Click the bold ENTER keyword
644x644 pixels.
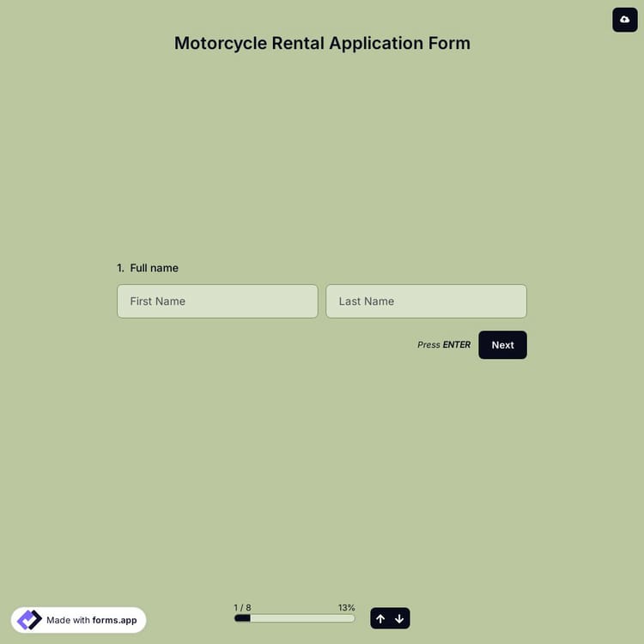pos(456,345)
